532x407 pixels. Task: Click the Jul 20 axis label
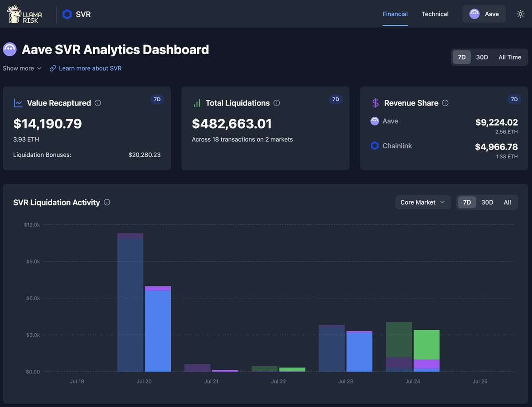click(144, 381)
